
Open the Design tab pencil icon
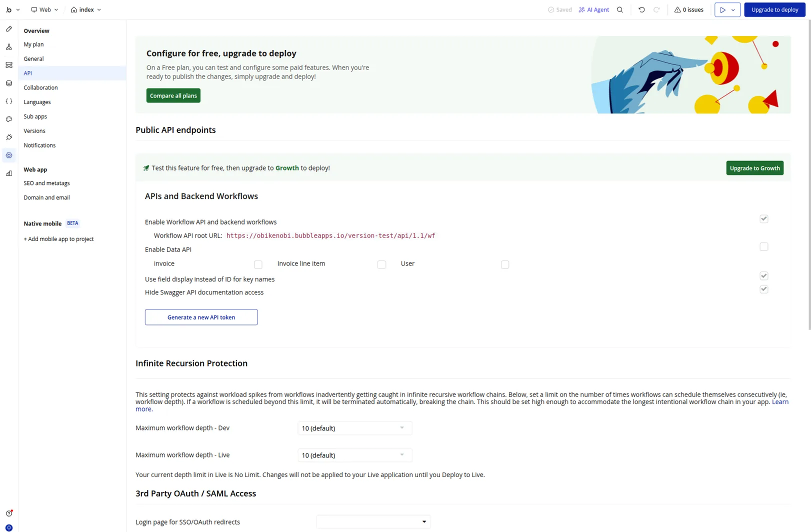9,29
